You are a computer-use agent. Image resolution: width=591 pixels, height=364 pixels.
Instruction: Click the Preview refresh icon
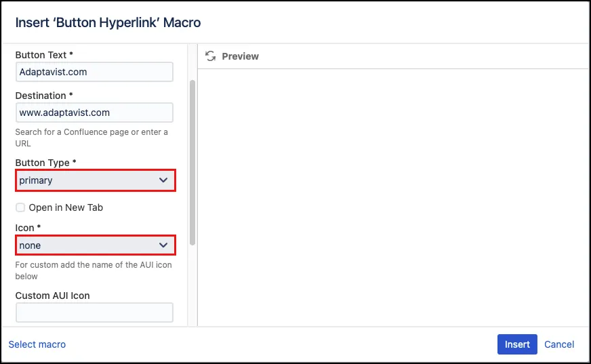210,56
